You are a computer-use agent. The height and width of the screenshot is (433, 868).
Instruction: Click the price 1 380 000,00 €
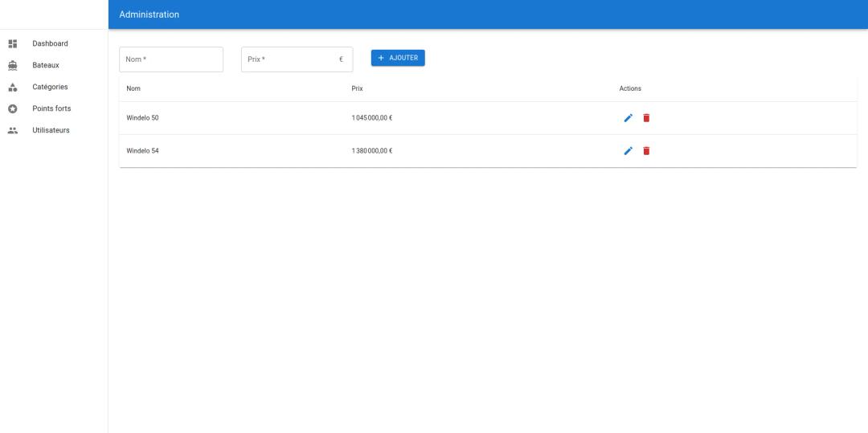tap(372, 150)
